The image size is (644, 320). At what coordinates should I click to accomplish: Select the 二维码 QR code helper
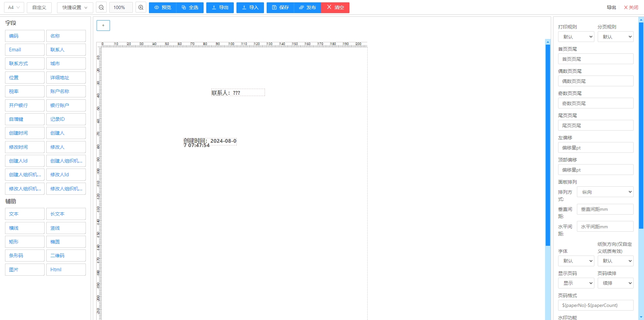click(66, 256)
